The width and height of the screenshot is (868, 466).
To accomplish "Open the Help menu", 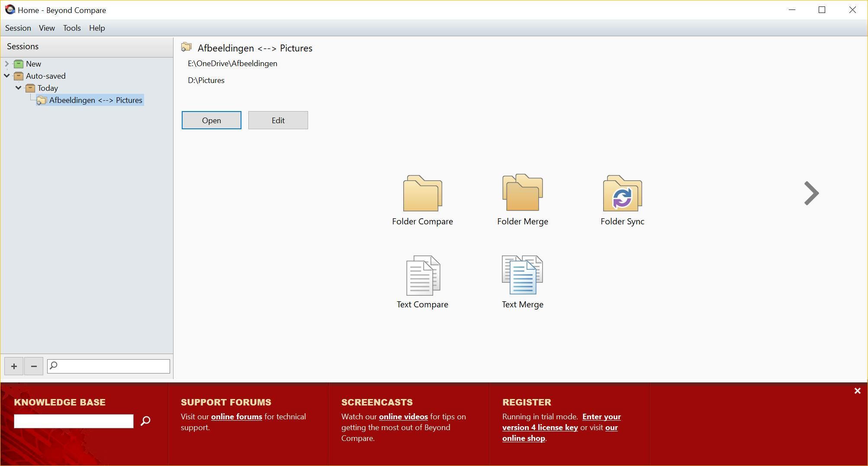I will 97,28.
